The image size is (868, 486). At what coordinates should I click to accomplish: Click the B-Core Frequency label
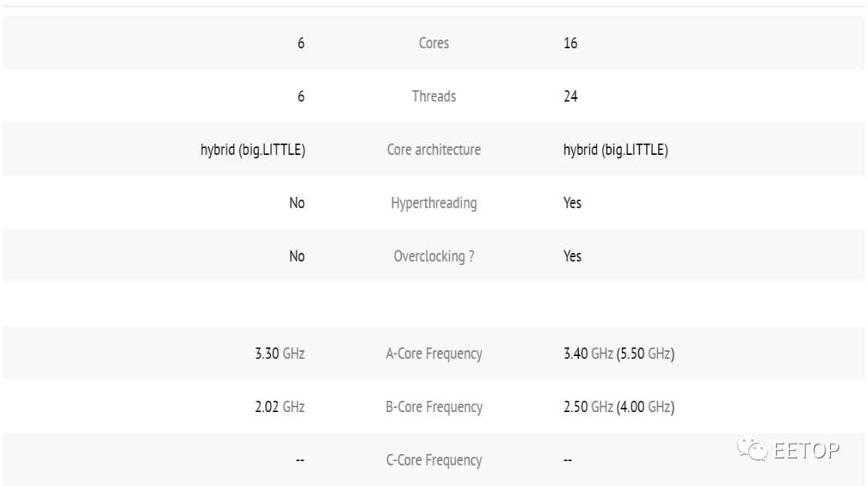433,406
